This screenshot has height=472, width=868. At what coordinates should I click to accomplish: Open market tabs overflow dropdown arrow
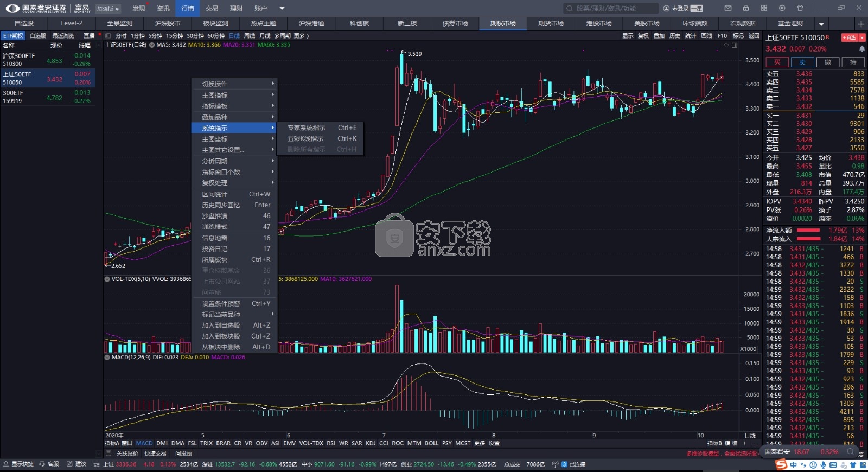coord(821,24)
